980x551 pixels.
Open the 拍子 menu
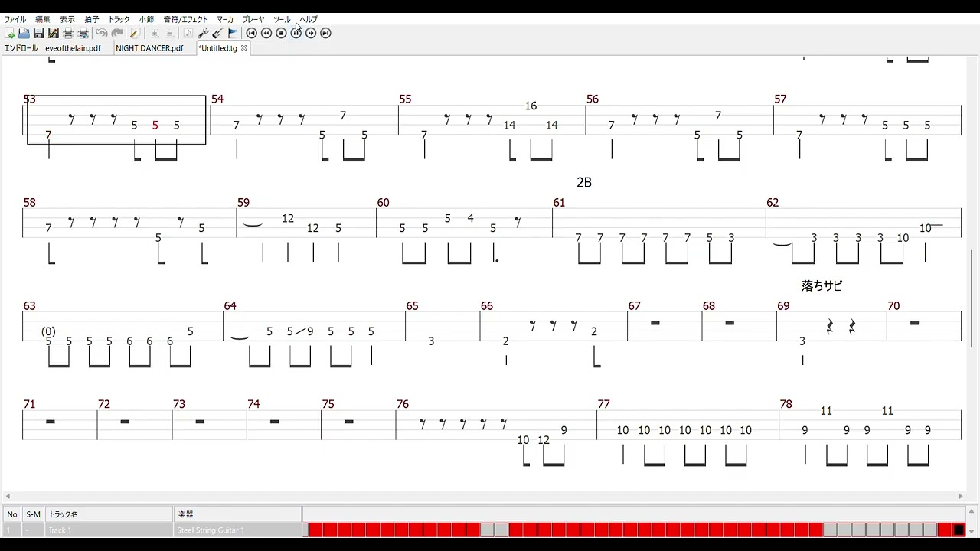pyautogui.click(x=92, y=19)
